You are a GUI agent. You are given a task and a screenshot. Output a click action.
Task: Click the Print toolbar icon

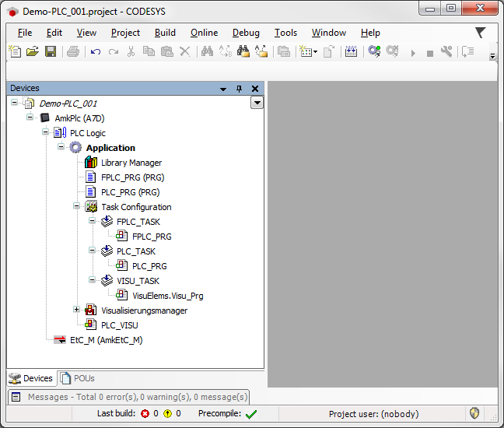point(73,51)
